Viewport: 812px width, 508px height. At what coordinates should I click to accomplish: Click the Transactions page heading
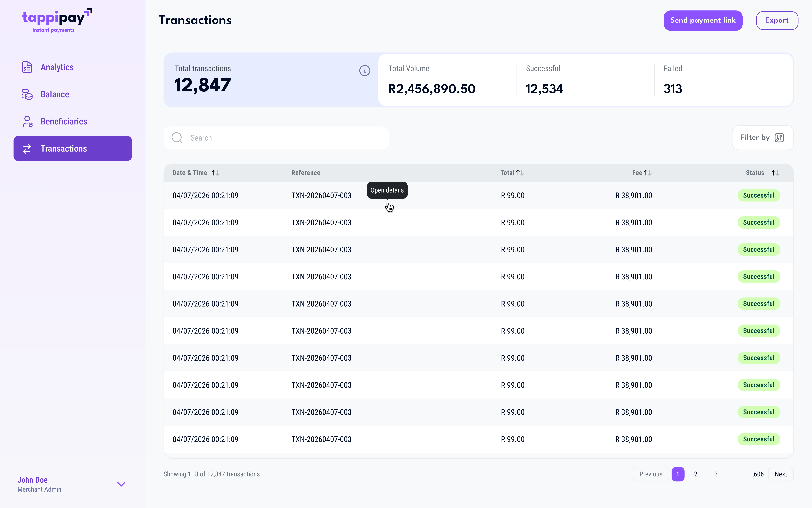[x=195, y=20]
